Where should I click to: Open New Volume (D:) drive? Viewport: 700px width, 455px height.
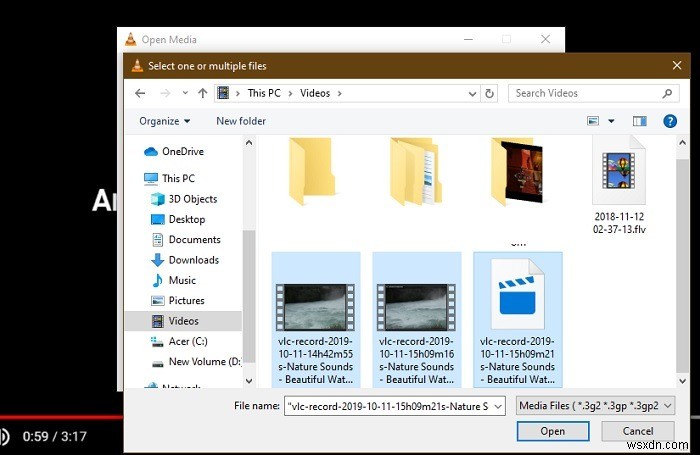[204, 362]
